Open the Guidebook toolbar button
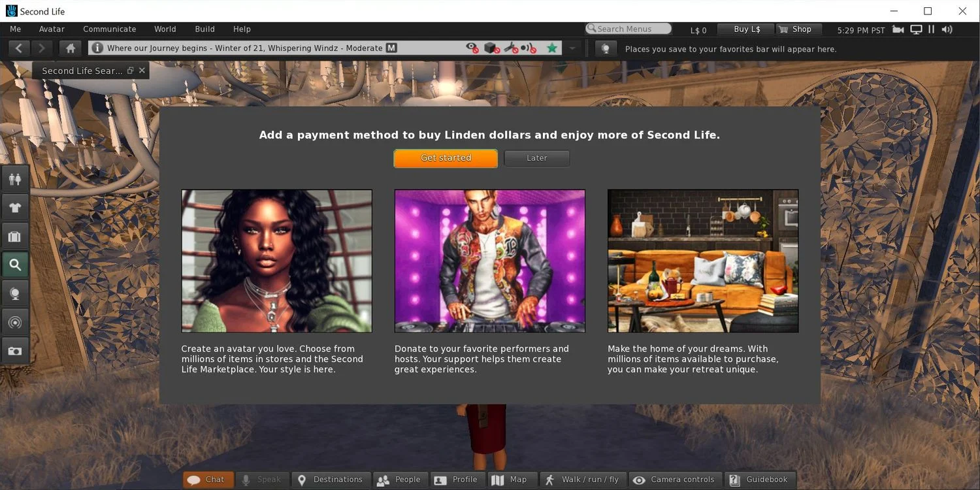Image resolution: width=980 pixels, height=490 pixels. [x=761, y=480]
